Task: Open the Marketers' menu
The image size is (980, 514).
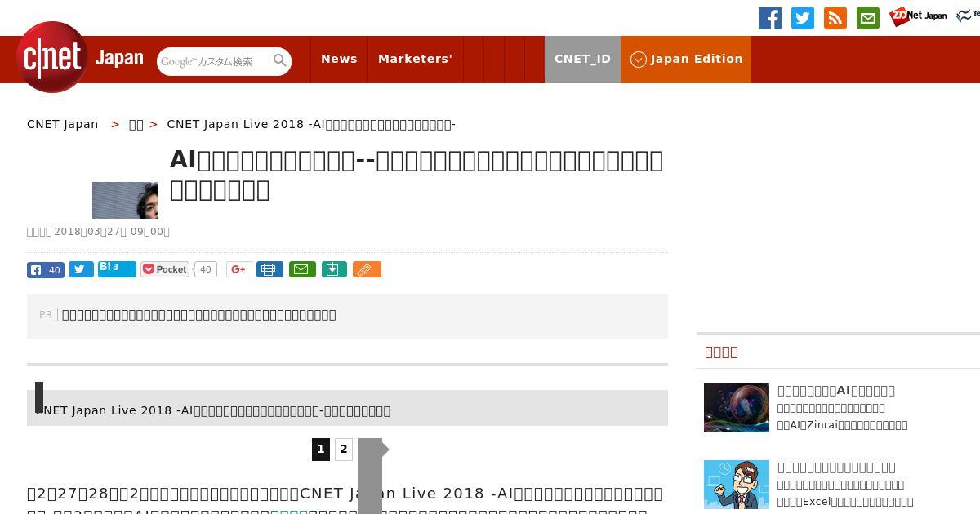Action: (x=415, y=59)
